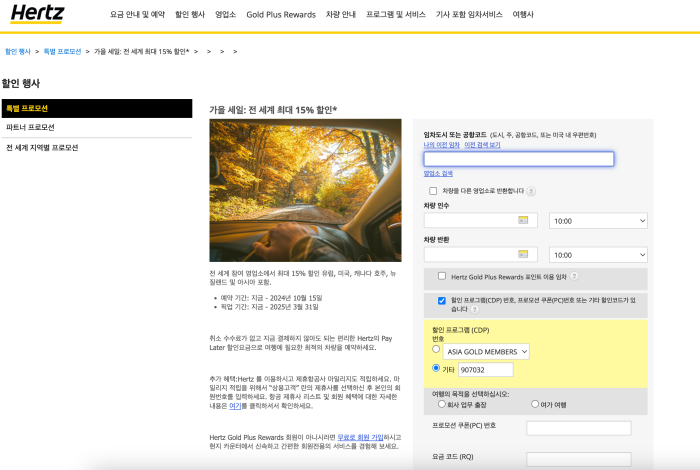700x470 pixels.
Task: Click the 프로모션 쿠폰(PC) 번호 field
Action: tap(579, 428)
